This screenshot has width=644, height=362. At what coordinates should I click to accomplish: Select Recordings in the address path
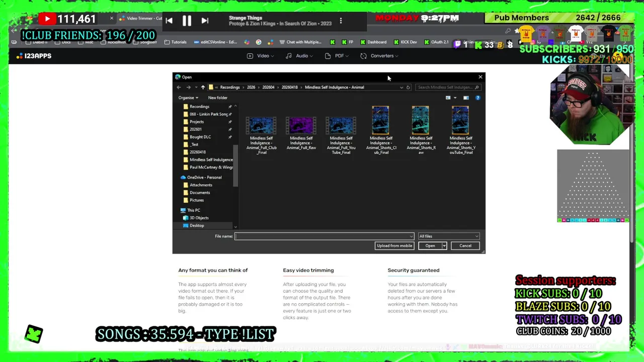[230, 87]
